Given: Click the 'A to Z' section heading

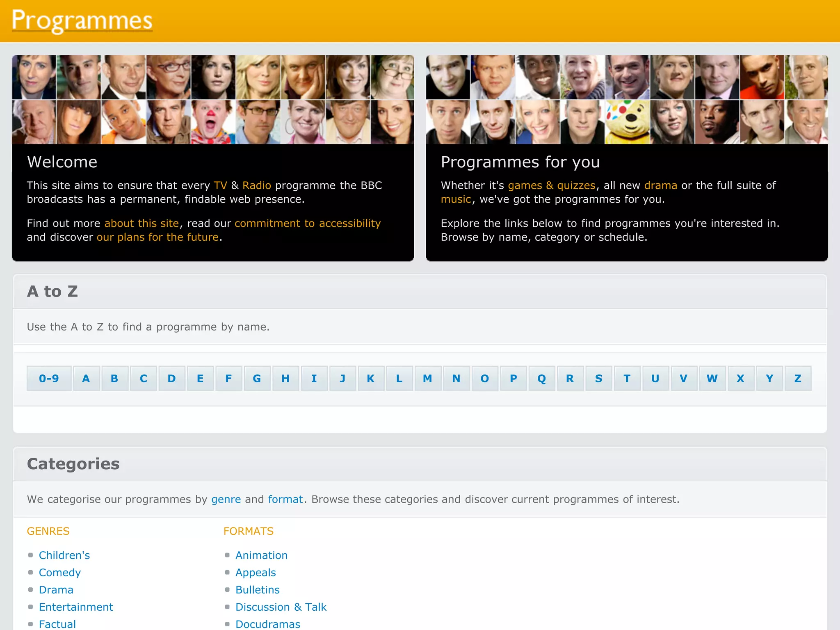Looking at the screenshot, I should [x=52, y=292].
